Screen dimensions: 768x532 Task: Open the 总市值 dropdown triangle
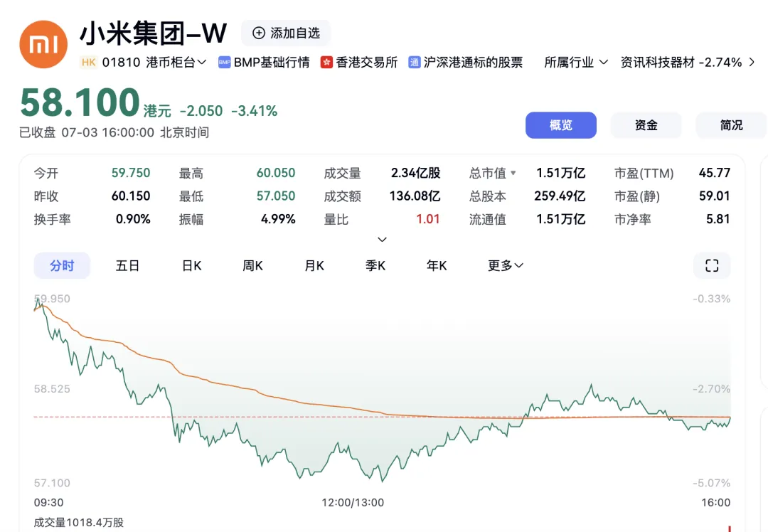pos(513,173)
